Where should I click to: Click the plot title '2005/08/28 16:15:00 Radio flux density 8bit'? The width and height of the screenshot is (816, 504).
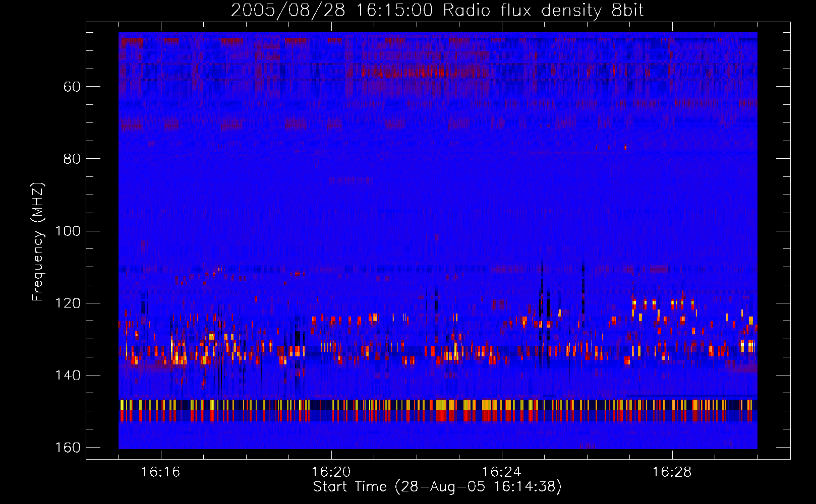(437, 11)
